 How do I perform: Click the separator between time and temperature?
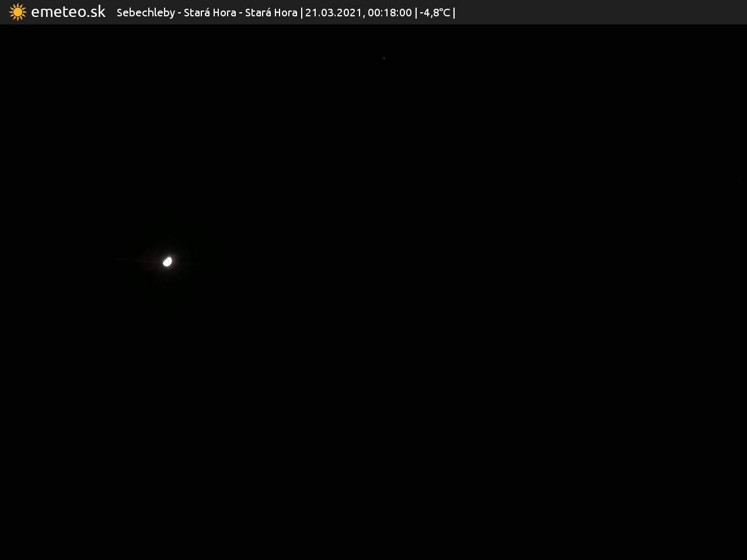[416, 12]
